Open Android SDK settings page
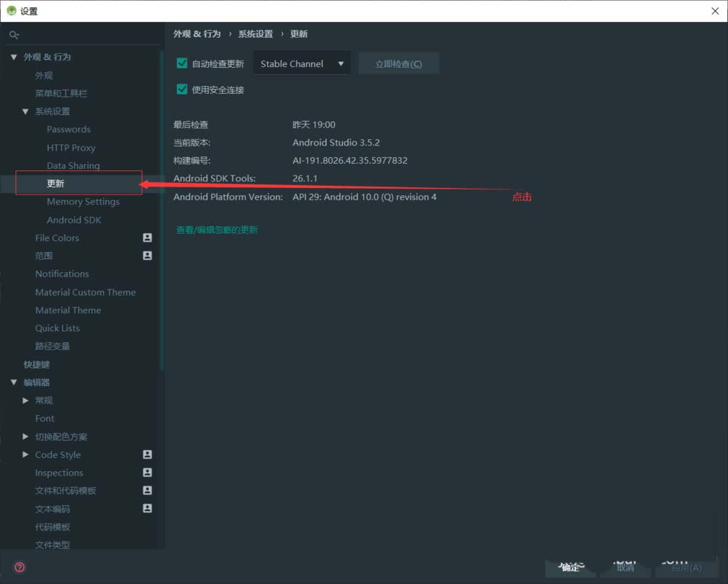This screenshot has height=584, width=728. coord(74,220)
